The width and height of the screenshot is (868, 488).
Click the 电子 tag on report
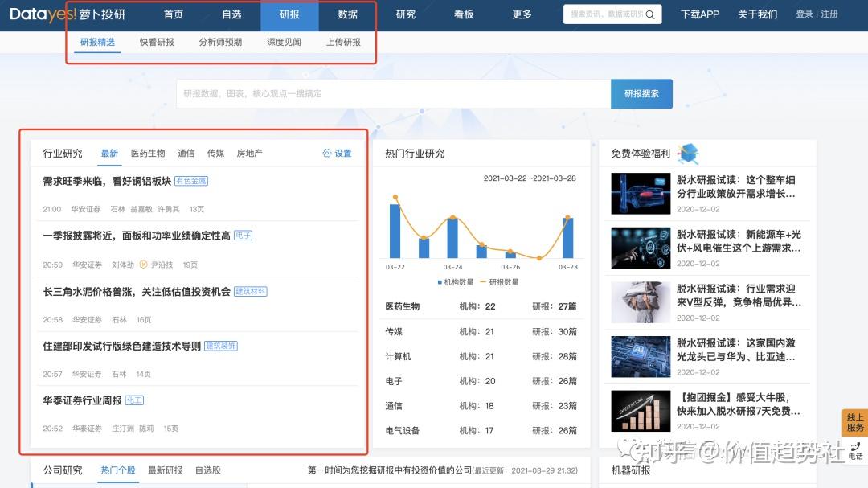[243, 236]
